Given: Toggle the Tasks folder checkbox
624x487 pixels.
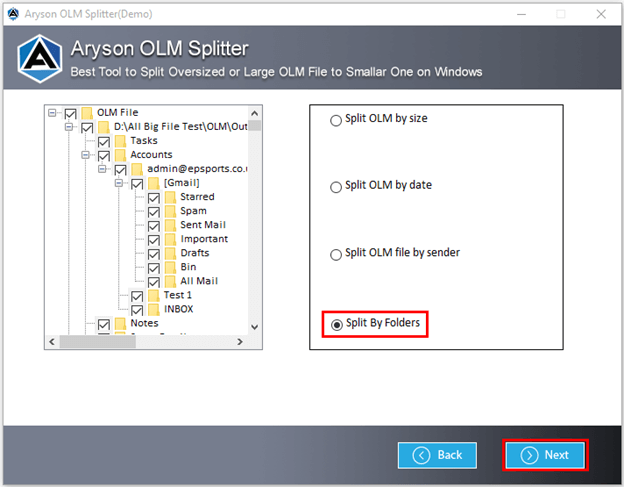Looking at the screenshot, I should pyautogui.click(x=104, y=142).
